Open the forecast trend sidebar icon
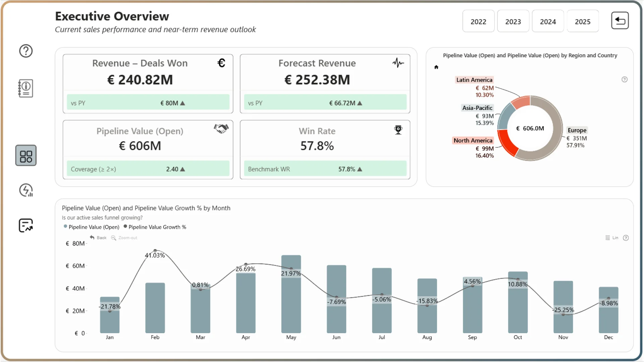The width and height of the screenshot is (644, 362). (x=26, y=225)
